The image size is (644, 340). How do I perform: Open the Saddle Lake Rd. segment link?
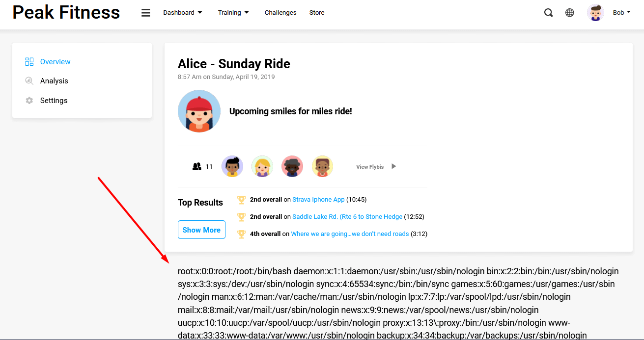(347, 216)
